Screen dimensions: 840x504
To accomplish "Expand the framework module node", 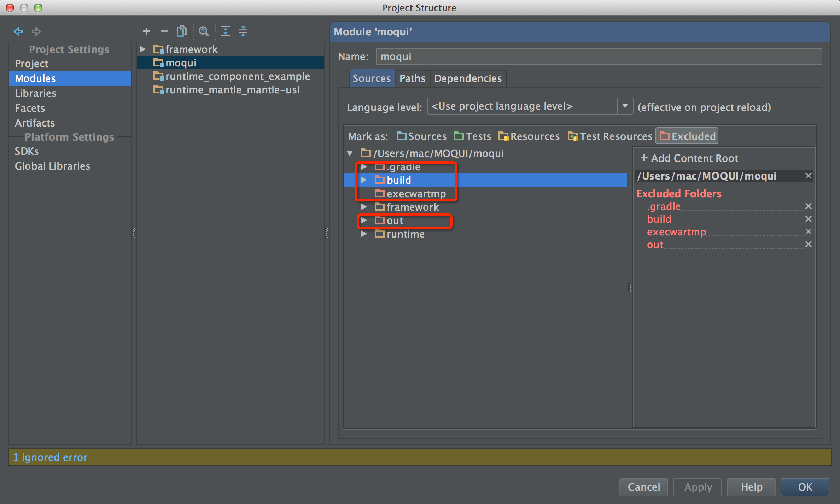I will [x=143, y=49].
